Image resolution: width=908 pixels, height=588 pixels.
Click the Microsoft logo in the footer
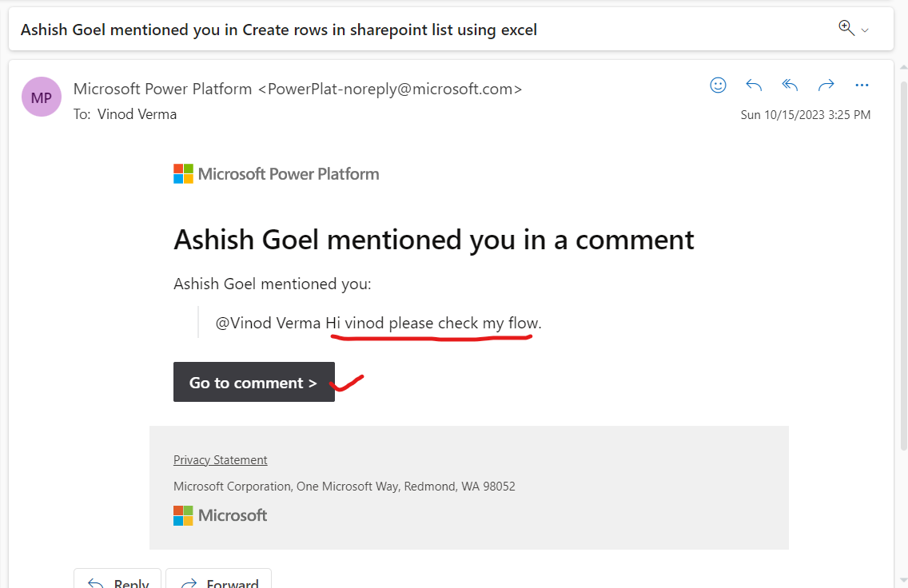click(220, 515)
